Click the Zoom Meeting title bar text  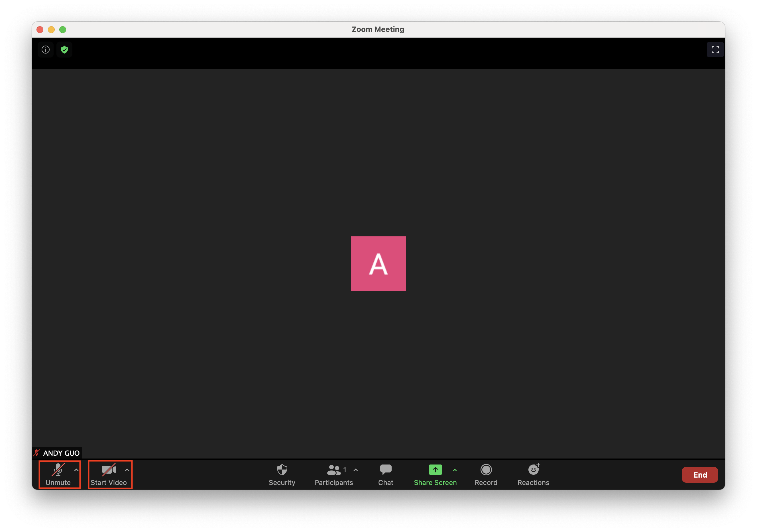point(378,29)
